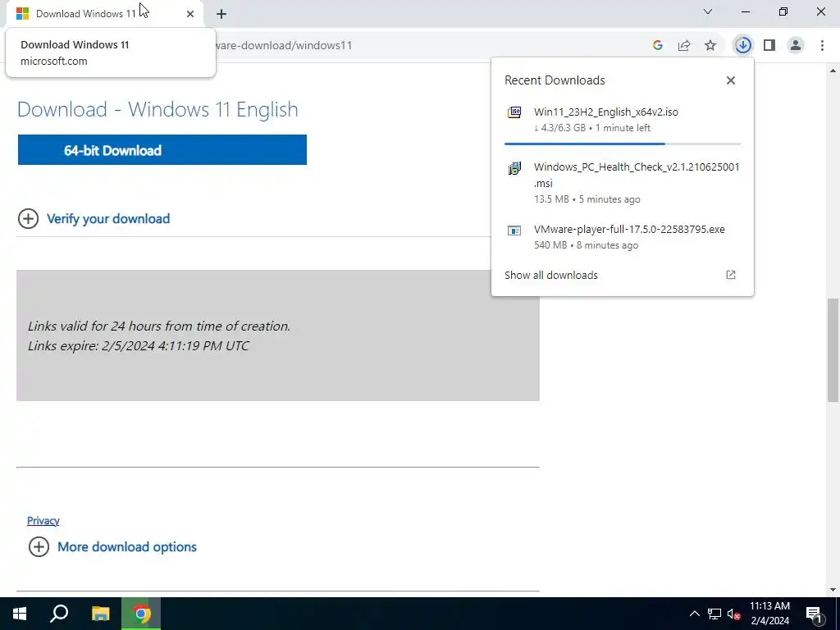Click scrollbar up arrow
This screenshot has height=630, width=840.
pos(833,71)
